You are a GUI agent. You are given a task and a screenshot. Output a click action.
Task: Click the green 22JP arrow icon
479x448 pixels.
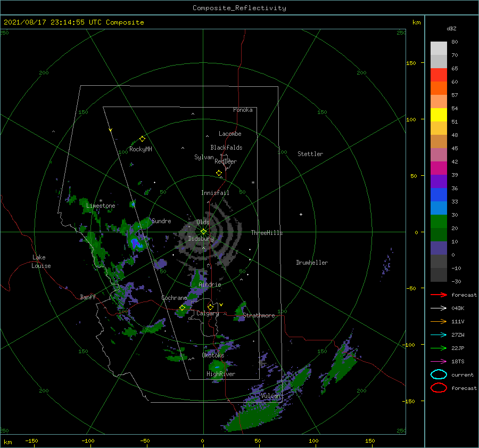coord(439,348)
